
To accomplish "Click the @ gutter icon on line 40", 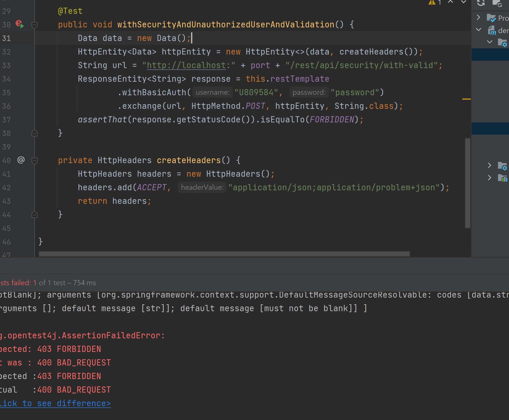I will click(21, 160).
